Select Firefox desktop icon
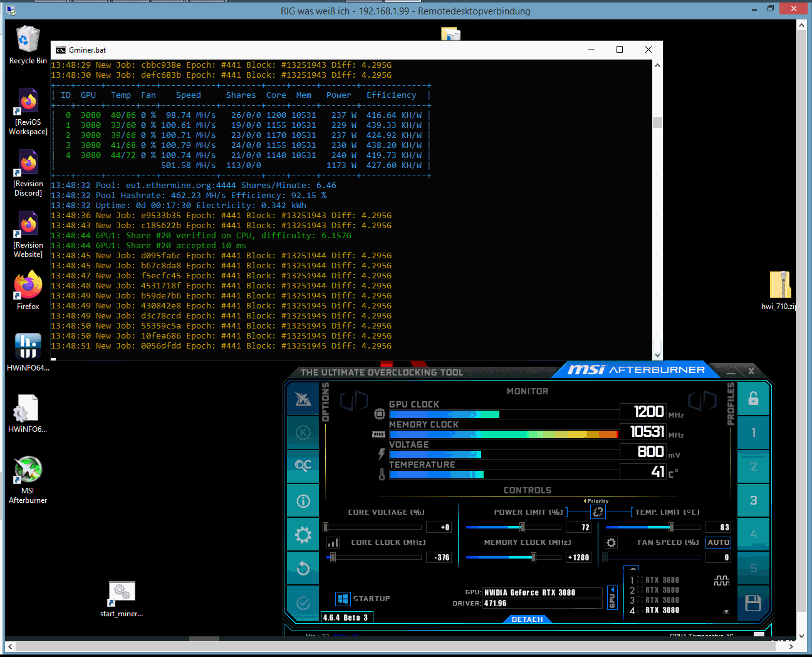This screenshot has width=812, height=657. [x=28, y=291]
